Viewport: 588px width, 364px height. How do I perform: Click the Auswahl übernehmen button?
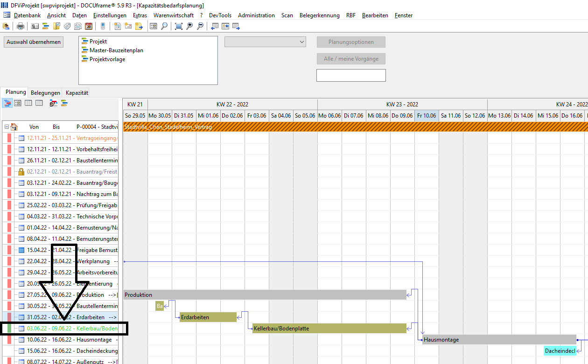pyautogui.click(x=34, y=42)
